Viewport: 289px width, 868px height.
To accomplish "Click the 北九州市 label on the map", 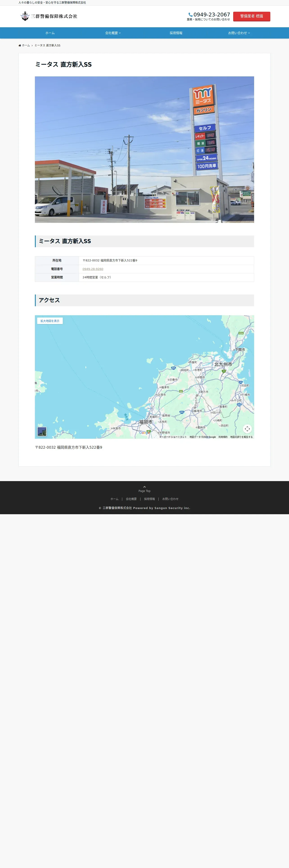I will pos(223,364).
